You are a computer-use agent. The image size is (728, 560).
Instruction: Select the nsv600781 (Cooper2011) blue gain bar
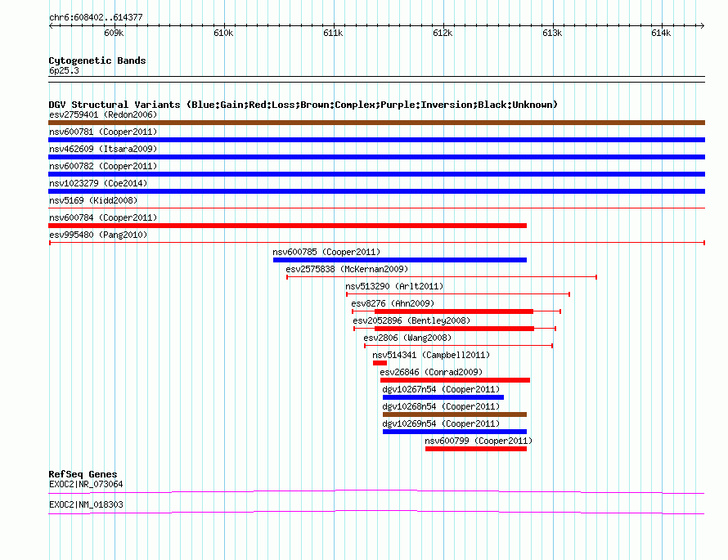coord(376,140)
